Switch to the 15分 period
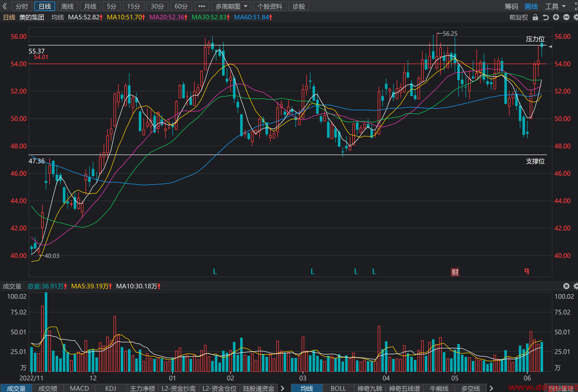Viewport: 578px width, 392px height. (134, 6)
